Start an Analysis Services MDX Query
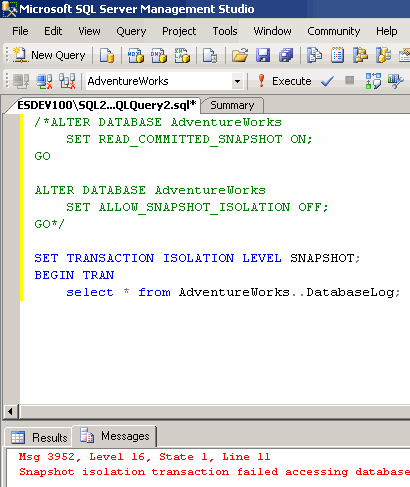The height and width of the screenshot is (487, 410). 136,55
